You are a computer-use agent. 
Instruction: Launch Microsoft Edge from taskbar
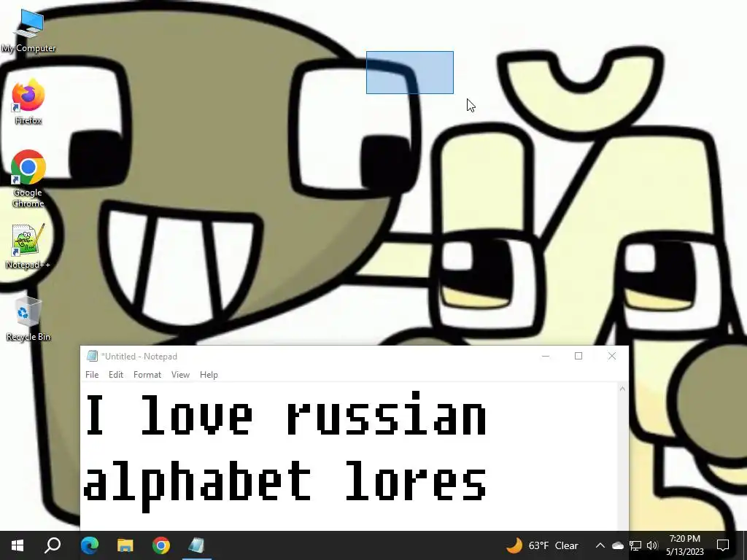pyautogui.click(x=89, y=545)
